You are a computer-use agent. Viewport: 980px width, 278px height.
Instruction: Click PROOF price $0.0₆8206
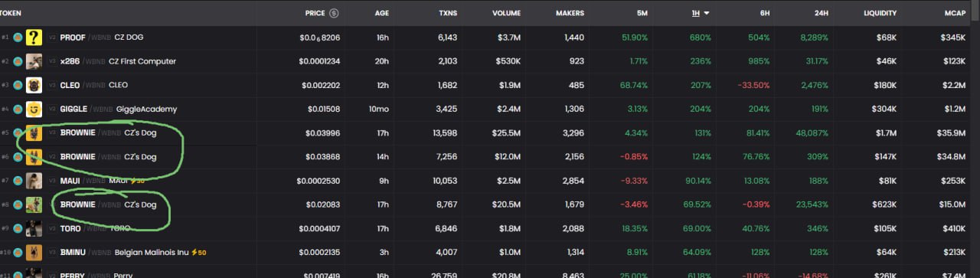coord(320,38)
